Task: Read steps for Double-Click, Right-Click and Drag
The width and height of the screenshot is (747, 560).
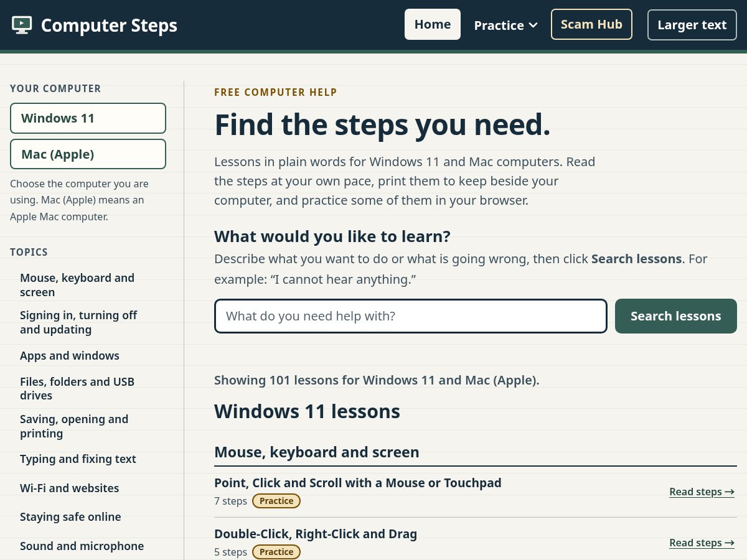Action: pyautogui.click(x=702, y=543)
